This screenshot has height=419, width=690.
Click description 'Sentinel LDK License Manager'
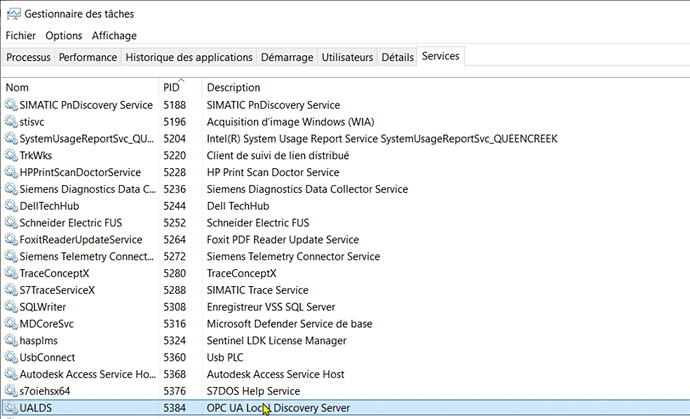(x=276, y=341)
